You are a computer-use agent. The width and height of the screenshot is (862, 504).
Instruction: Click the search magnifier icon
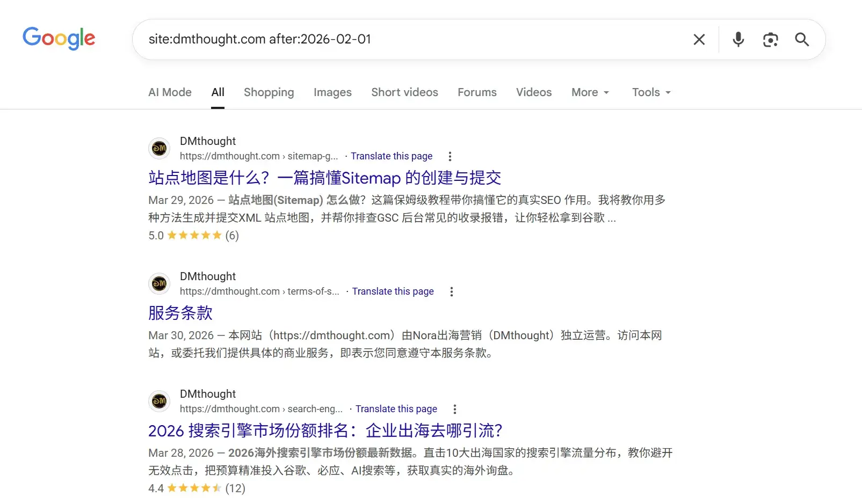(801, 39)
